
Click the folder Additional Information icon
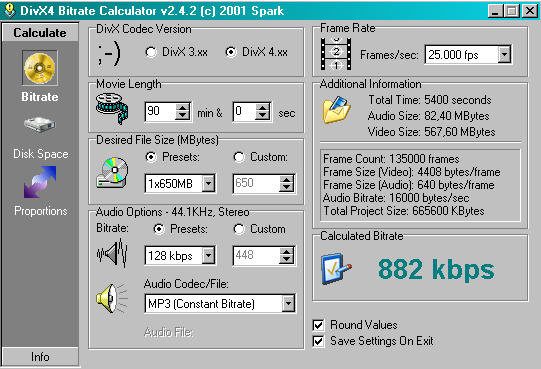coord(337,110)
